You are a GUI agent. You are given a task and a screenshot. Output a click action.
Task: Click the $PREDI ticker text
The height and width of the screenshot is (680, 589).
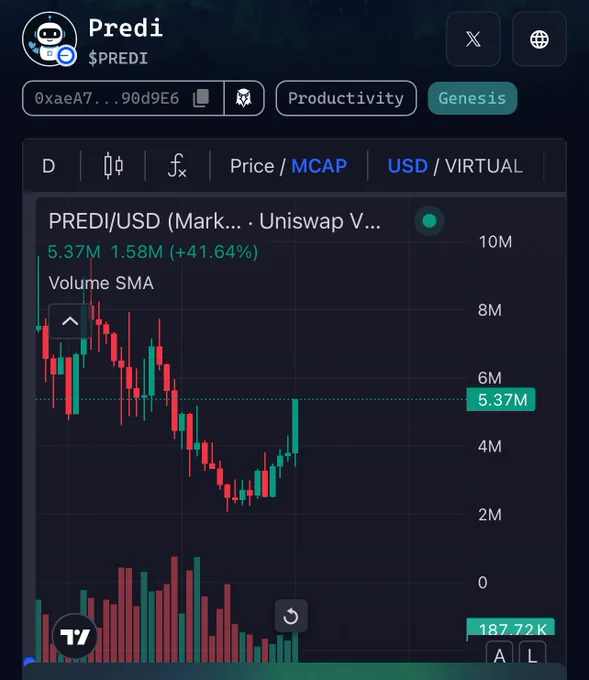coord(118,58)
